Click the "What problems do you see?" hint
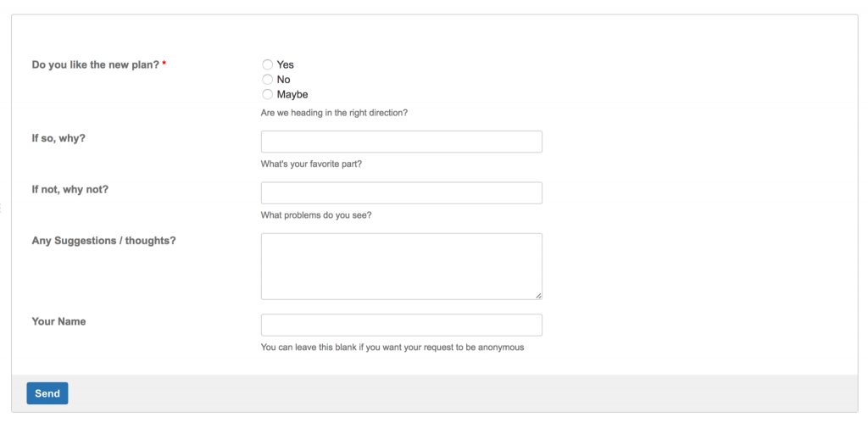 point(316,214)
